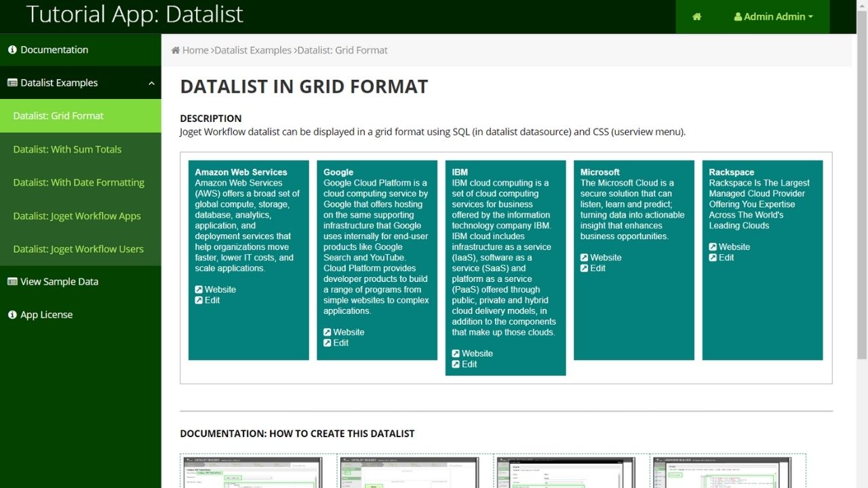Screen dimensions: 868x488
Task: Click Website icon in the IBM card
Action: [x=456, y=354]
